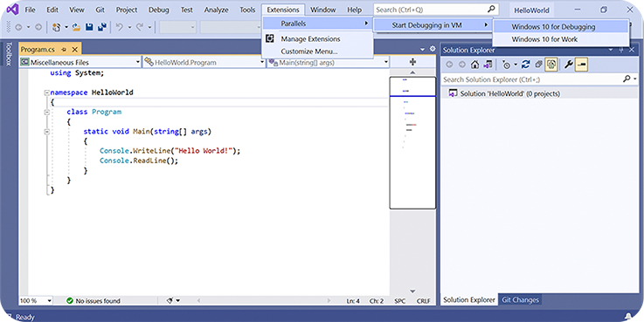This screenshot has width=644, height=322.
Task: Click the New Project toolbar icon
Action: pyautogui.click(x=56, y=27)
